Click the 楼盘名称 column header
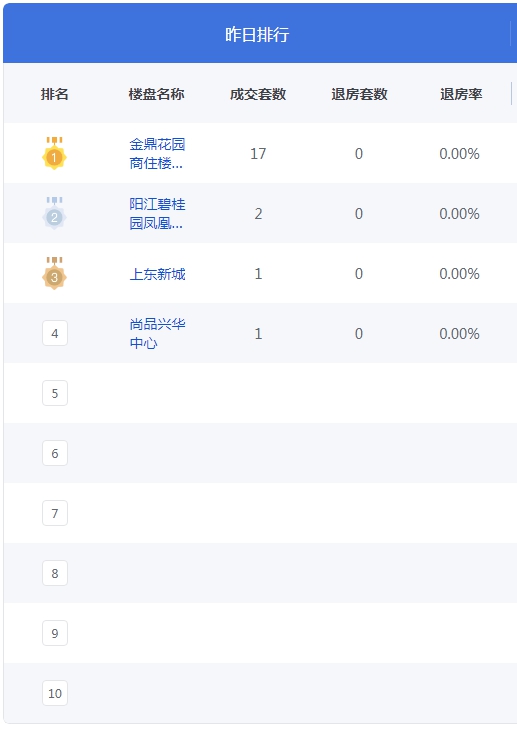Image resolution: width=517 pixels, height=730 pixels. tap(156, 94)
